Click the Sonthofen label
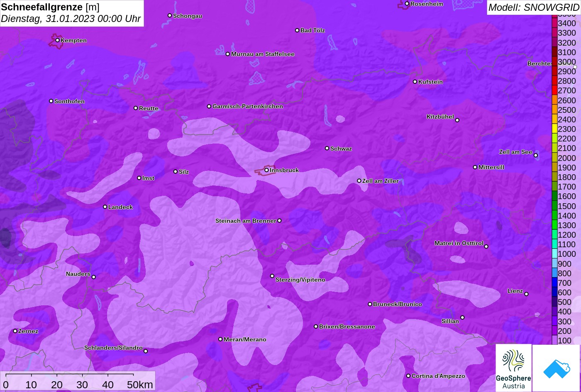Viewport: 581px width, 392px height. tap(69, 101)
